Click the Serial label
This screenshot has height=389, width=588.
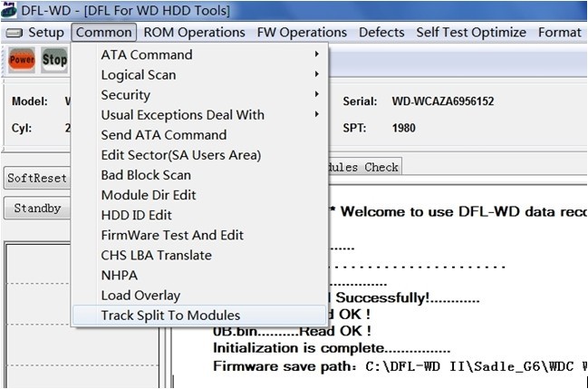[360, 102]
